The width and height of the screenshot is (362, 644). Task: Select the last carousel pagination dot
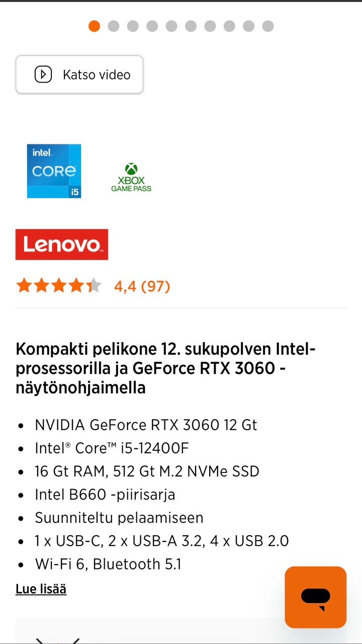pos(268,26)
